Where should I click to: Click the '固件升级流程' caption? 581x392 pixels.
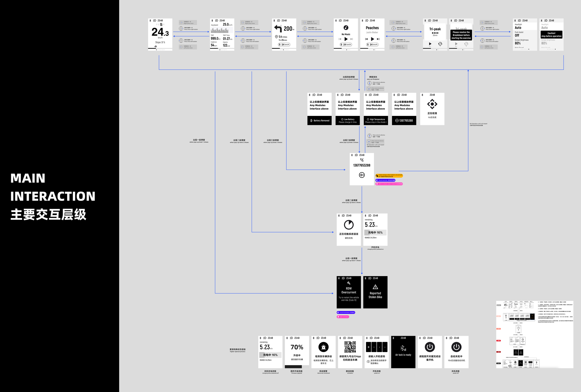tap(297, 371)
